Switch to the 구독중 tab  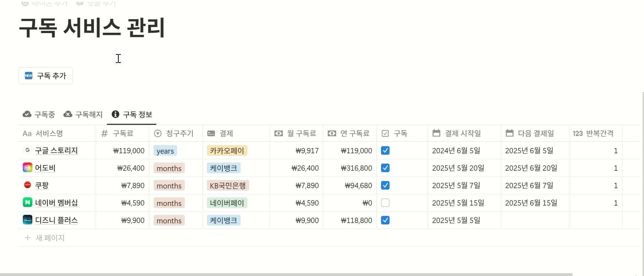pos(39,115)
